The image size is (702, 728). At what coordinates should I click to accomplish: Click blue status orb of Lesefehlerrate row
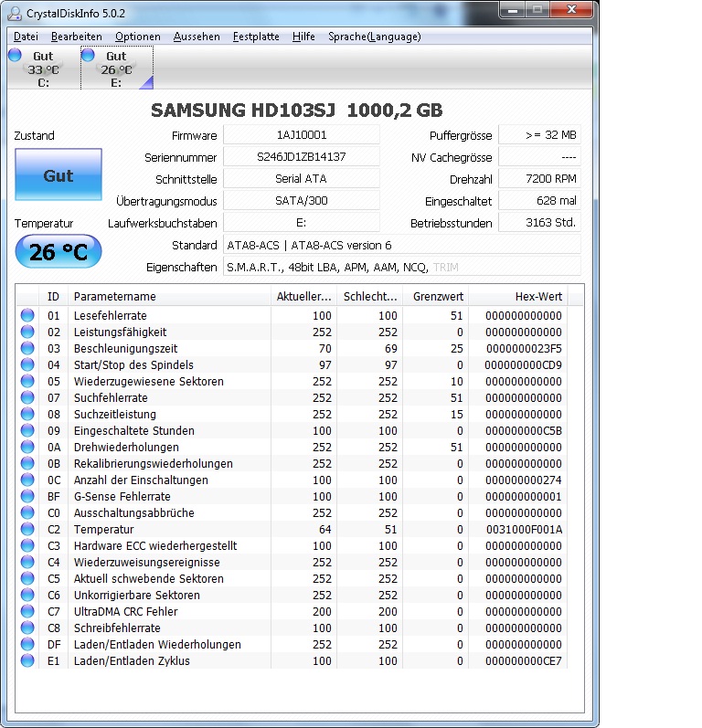27,315
